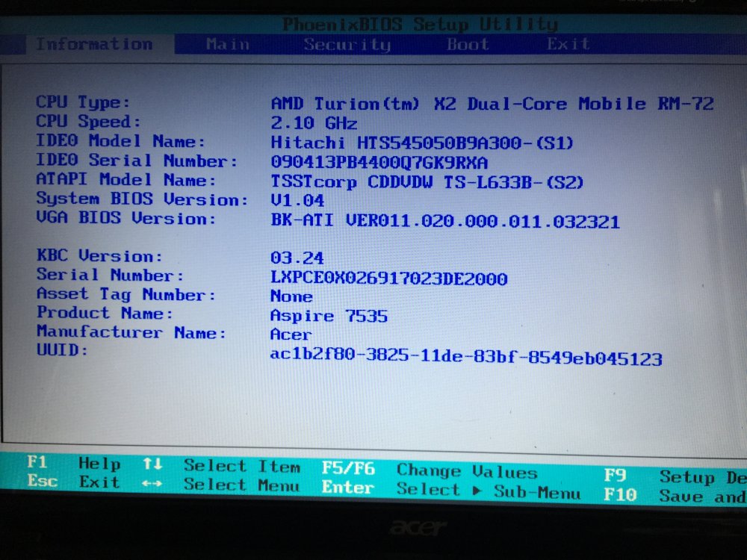
Task: Open the Exit tab
Action: (x=568, y=44)
